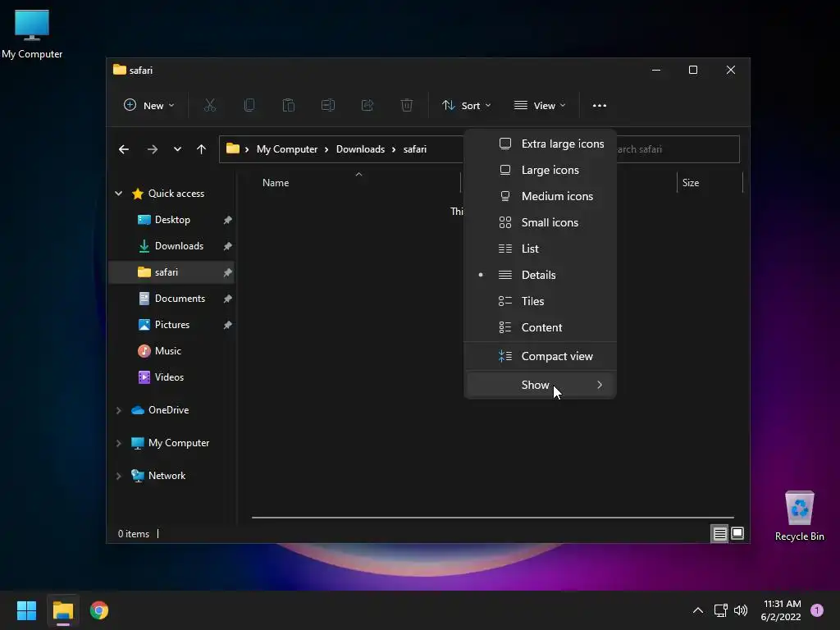Screen dimensions: 840x630
Task: Sort by Size column header
Action: pos(710,183)
